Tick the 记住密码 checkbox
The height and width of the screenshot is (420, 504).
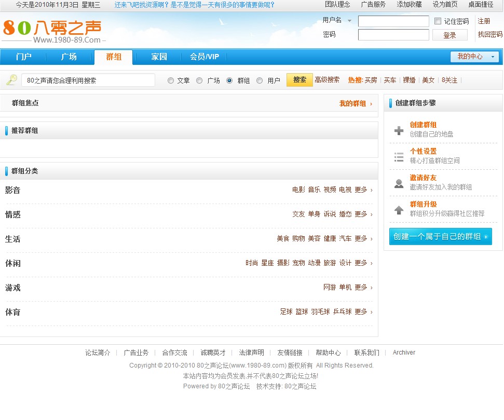438,21
